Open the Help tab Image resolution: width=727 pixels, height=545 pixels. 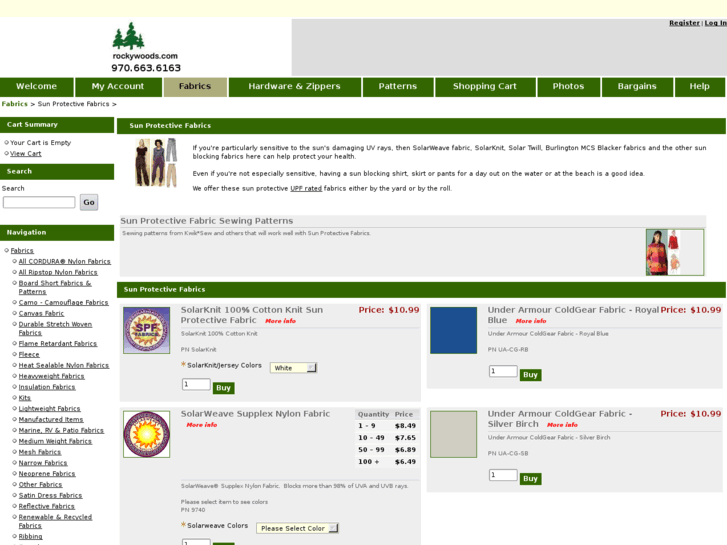tap(700, 87)
